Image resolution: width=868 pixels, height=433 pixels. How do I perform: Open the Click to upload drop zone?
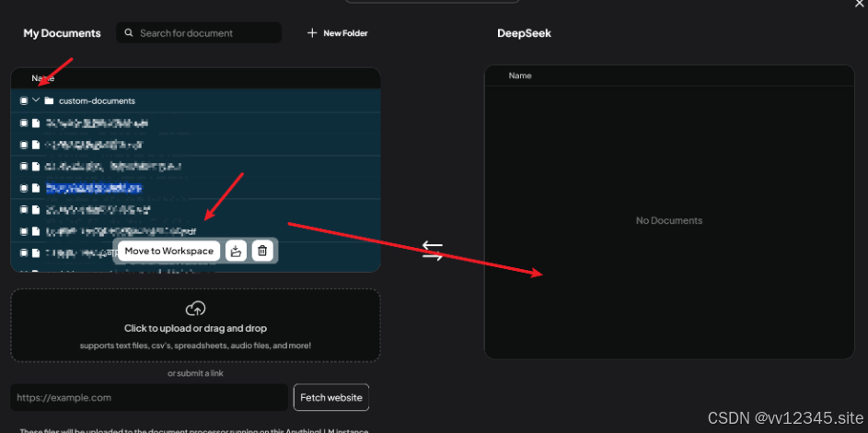click(195, 325)
